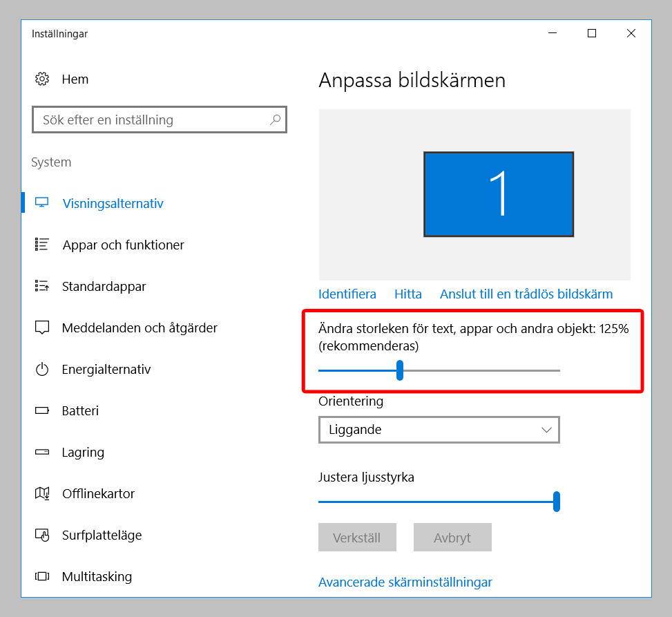Open Surfplatteläge settings
This screenshot has height=617, width=672.
pos(102,535)
